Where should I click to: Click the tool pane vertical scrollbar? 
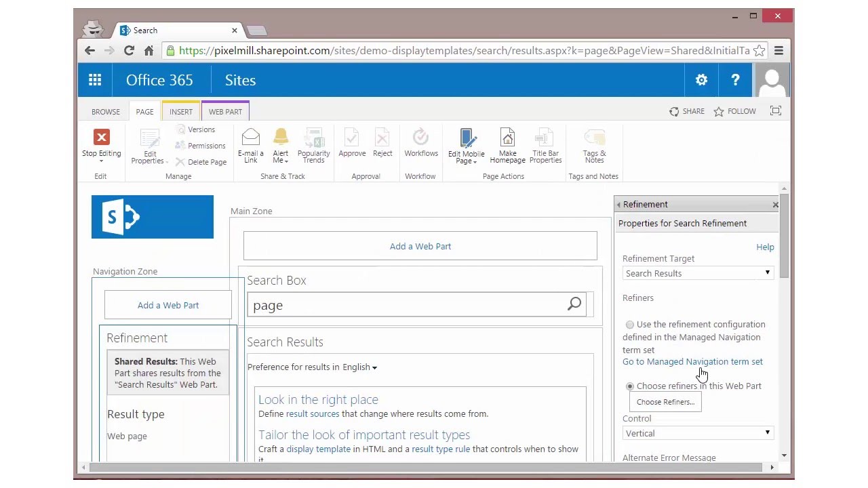[785, 237]
